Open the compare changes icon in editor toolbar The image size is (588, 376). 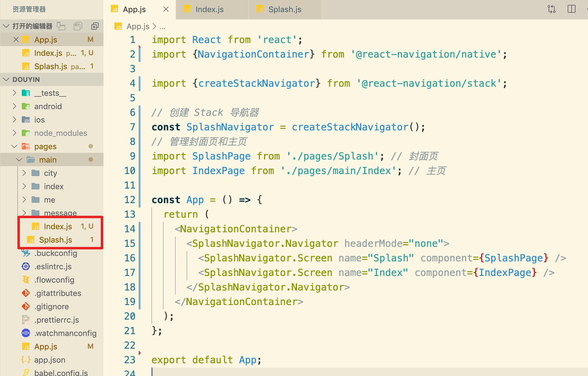[x=552, y=9]
